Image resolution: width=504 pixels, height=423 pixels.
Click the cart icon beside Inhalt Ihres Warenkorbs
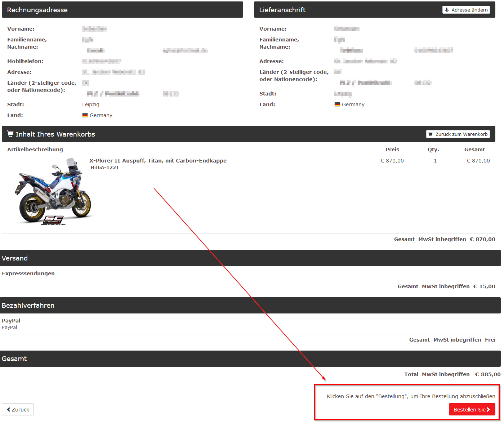point(10,134)
